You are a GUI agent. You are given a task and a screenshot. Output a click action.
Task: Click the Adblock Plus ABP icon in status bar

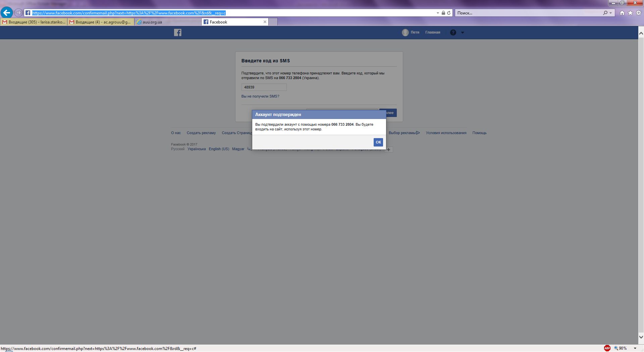(607, 348)
